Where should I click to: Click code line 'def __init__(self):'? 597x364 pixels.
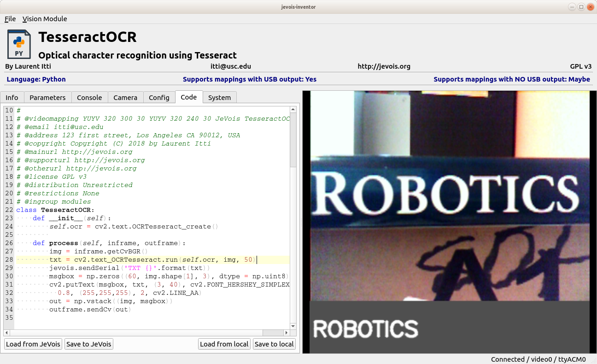(72, 218)
